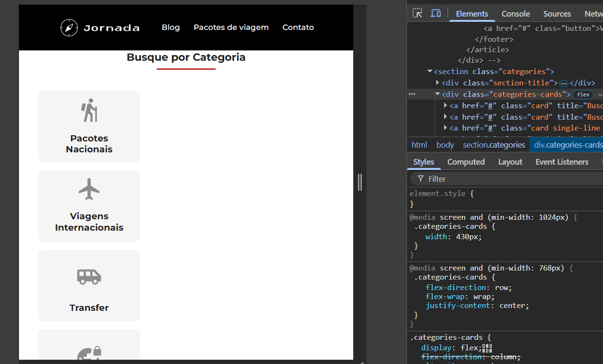
Task: Toggle the flex badge on categories-cards div
Action: 583,94
